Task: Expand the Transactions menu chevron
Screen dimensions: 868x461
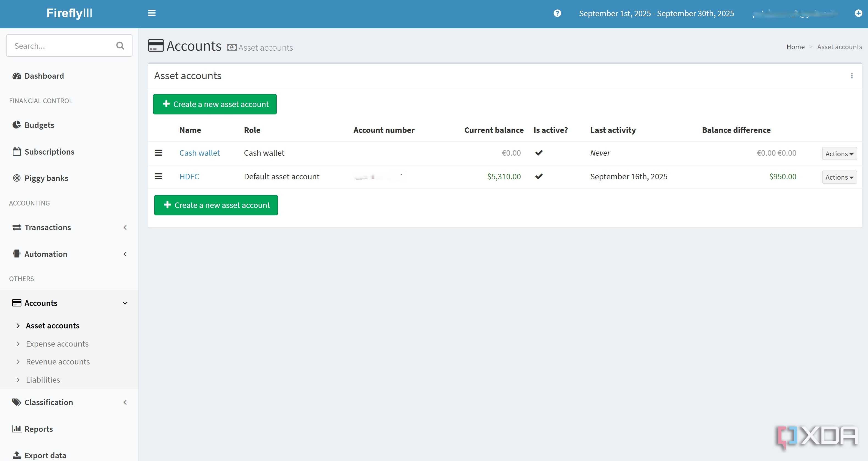Action: 125,227
